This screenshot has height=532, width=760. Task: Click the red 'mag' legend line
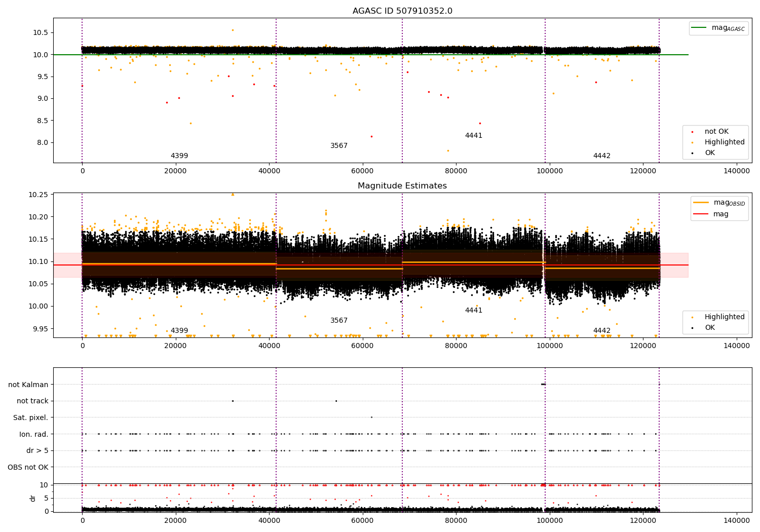tap(701, 214)
